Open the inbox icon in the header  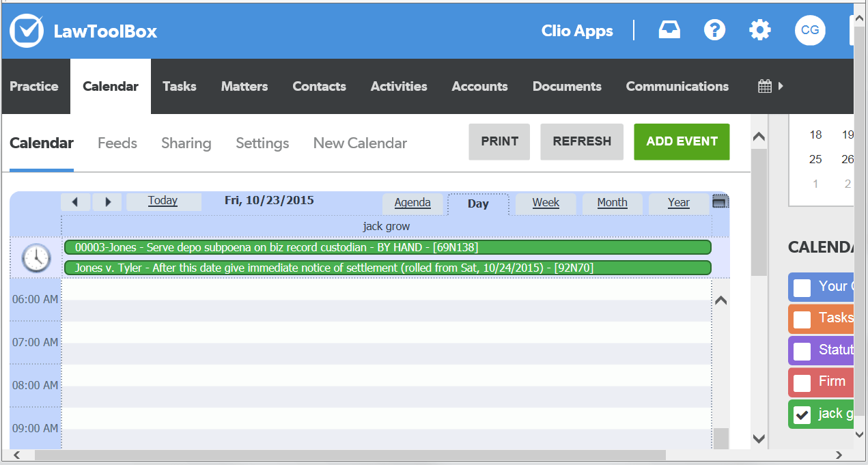[x=669, y=29]
